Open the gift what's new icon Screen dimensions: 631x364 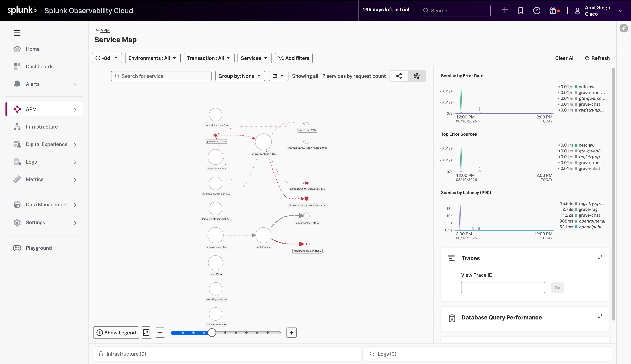[553, 11]
